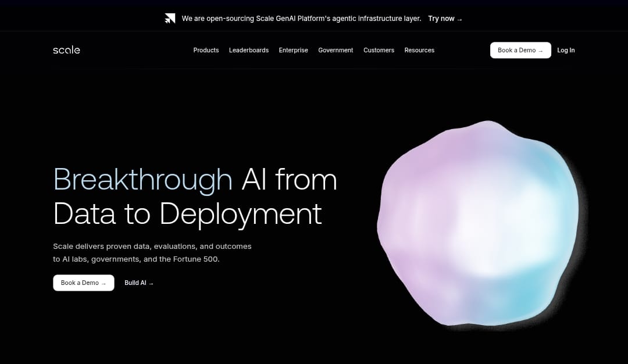Open the Customers navigation item
Viewport: 628px width, 364px height.
(x=379, y=50)
